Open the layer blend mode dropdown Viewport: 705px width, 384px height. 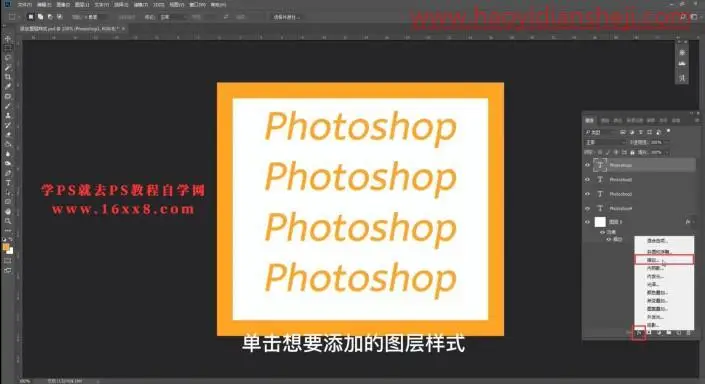tap(606, 142)
